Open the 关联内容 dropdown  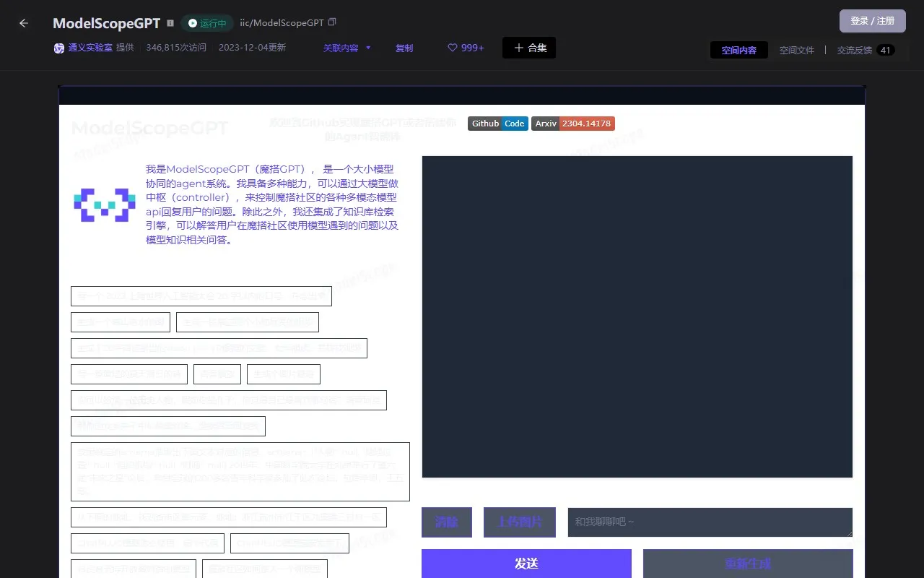(346, 48)
